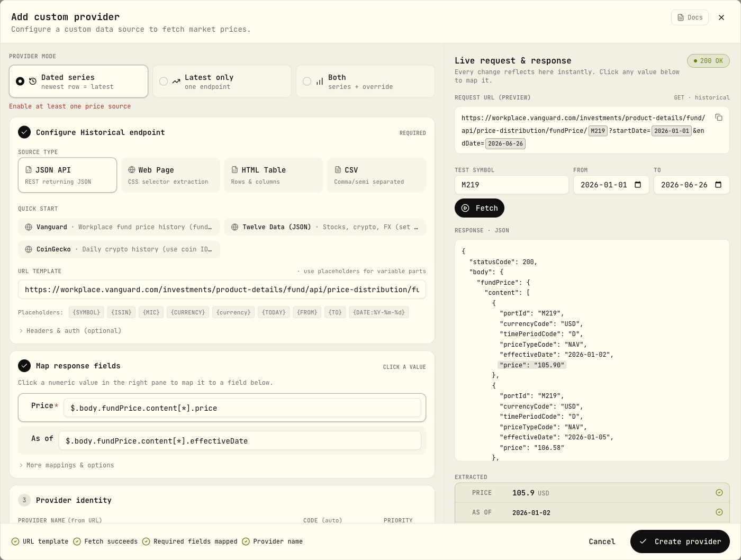
Task: Click the history clock icon on Dated series
Action: (33, 82)
